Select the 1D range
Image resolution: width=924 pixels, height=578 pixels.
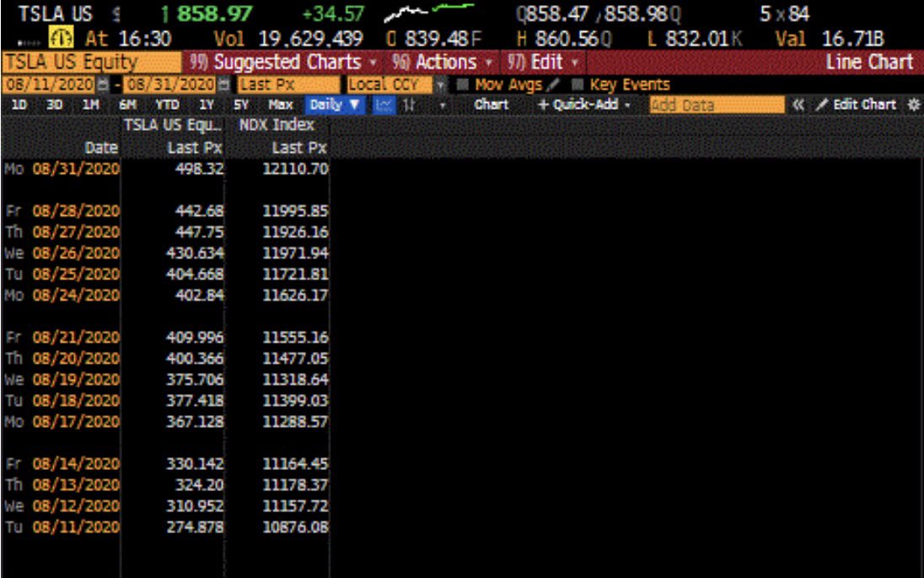tap(19, 105)
